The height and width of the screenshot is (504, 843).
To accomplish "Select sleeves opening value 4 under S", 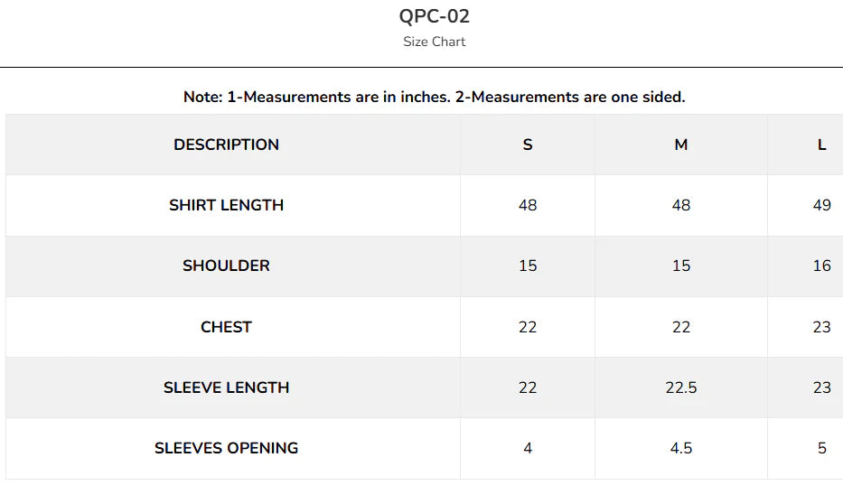I will pyautogui.click(x=528, y=448).
